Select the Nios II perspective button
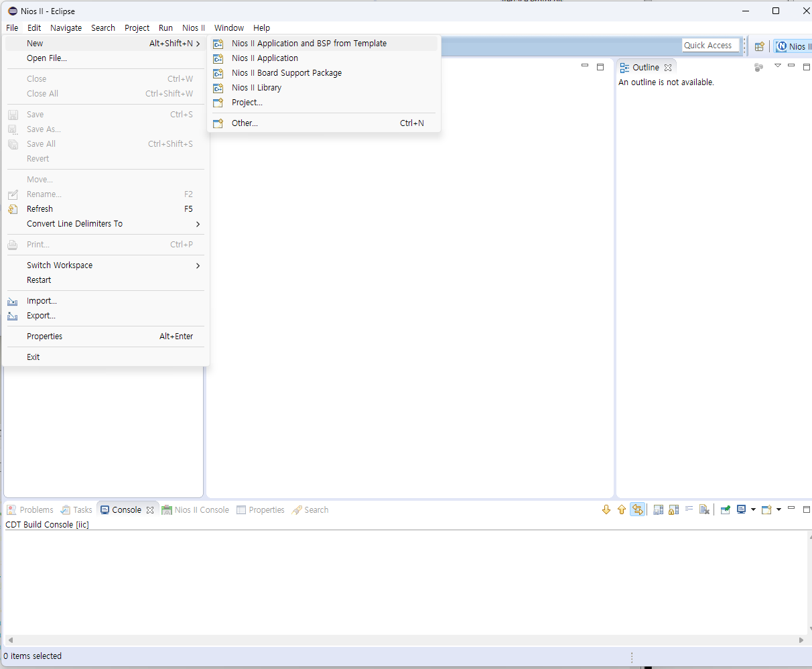 pos(793,46)
